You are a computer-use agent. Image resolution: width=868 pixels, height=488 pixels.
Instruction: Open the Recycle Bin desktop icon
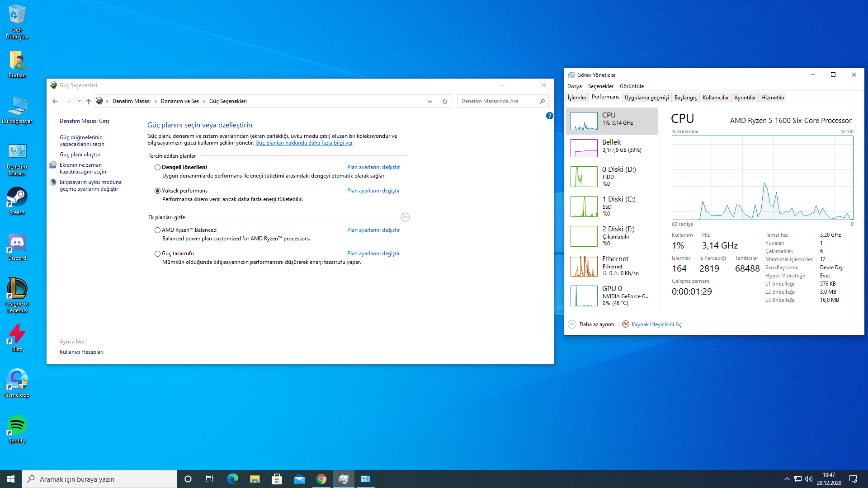(x=17, y=22)
